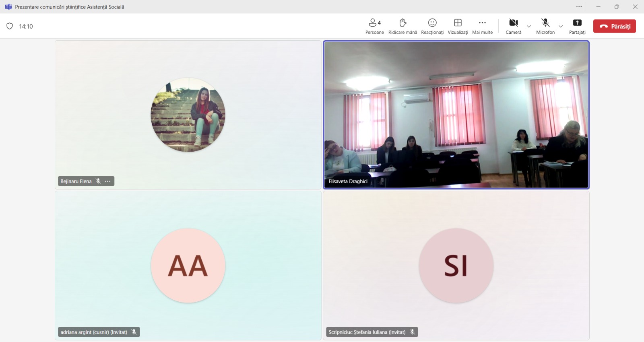Open Vizualizați view layout options
This screenshot has width=644, height=342.
point(458,27)
